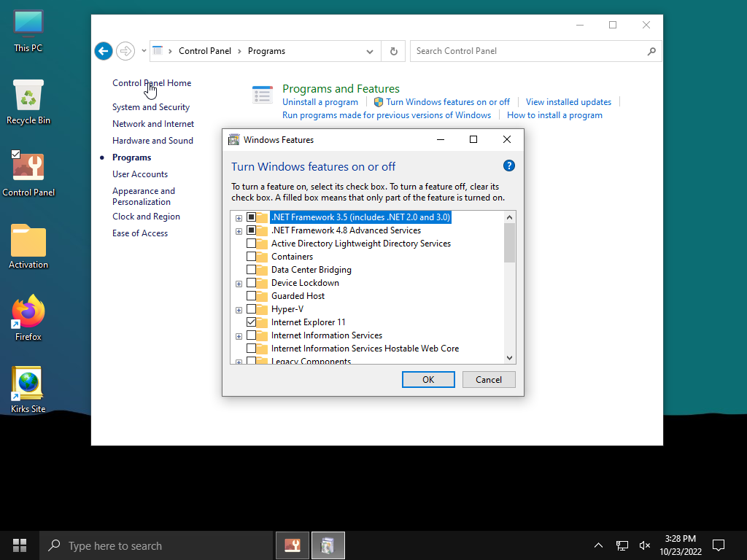The image size is (747, 560).
Task: Click the features list scroll up arrow
Action: (x=509, y=217)
